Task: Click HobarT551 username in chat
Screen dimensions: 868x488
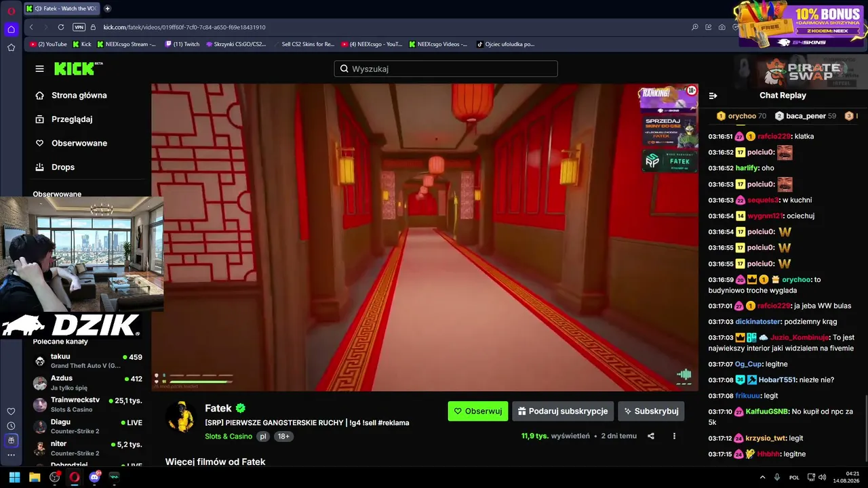Action: click(778, 380)
